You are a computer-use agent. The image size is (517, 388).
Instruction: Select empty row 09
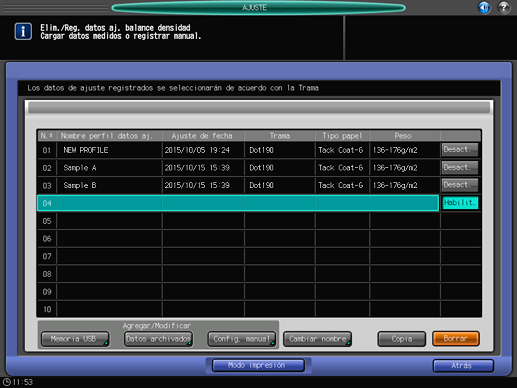tap(259, 292)
